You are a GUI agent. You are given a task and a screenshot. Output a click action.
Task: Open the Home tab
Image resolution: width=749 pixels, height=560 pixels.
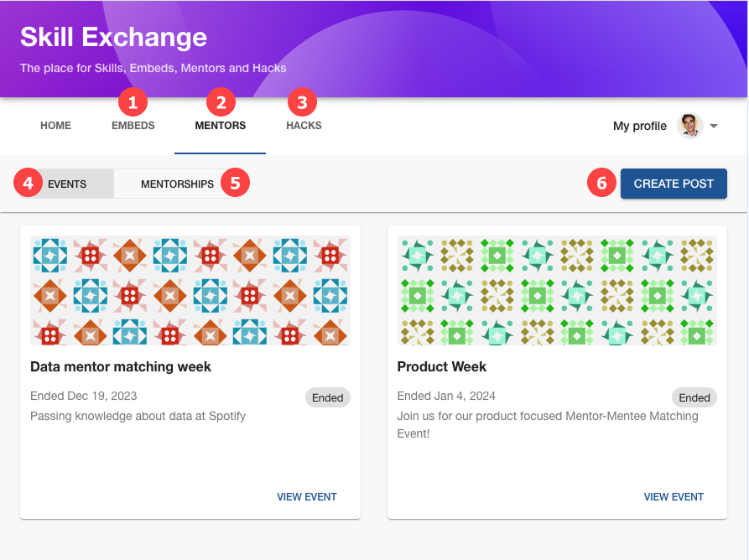[x=56, y=126]
